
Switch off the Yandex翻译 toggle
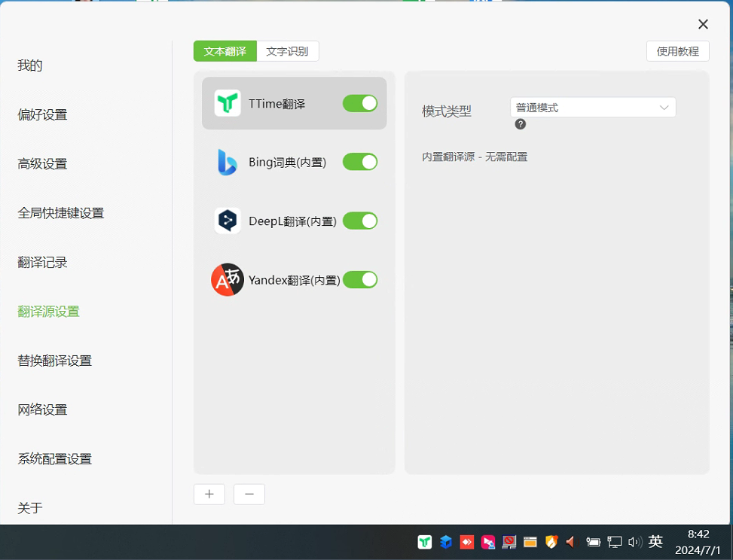click(360, 279)
